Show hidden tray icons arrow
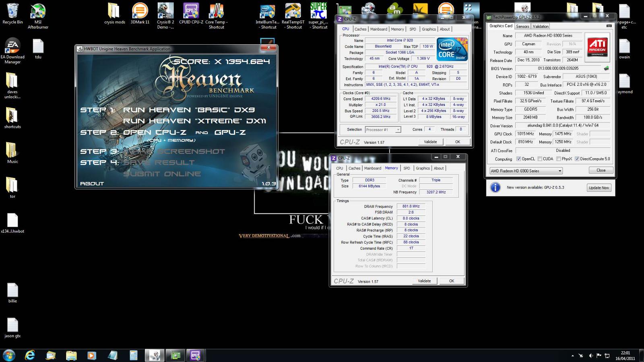This screenshot has height=362, width=644. 572,356
